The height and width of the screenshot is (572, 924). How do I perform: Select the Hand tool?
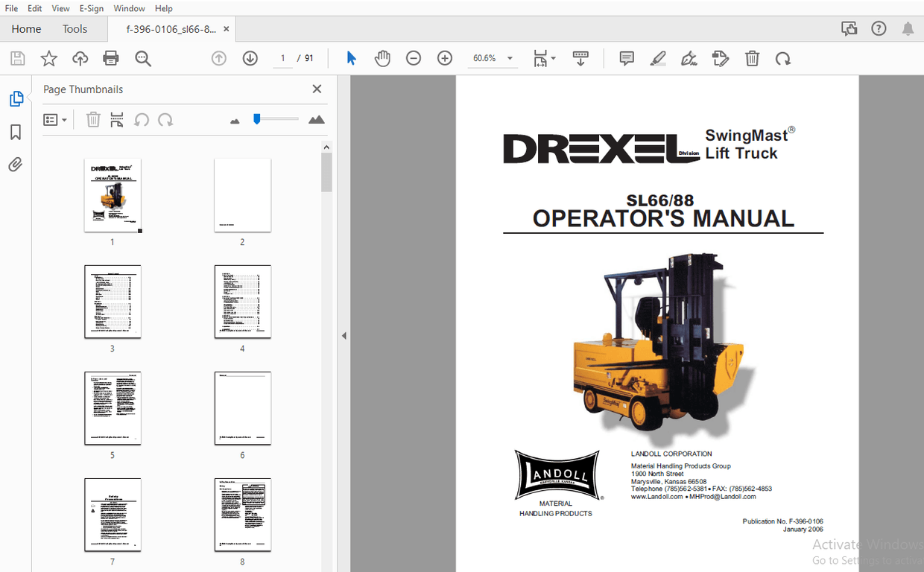pos(382,58)
